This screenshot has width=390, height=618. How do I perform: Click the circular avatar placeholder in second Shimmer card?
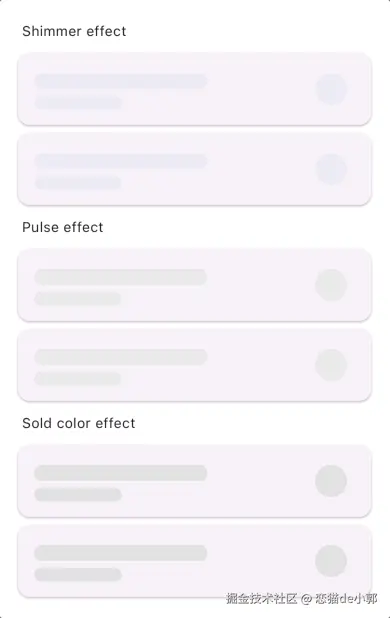coord(331,169)
